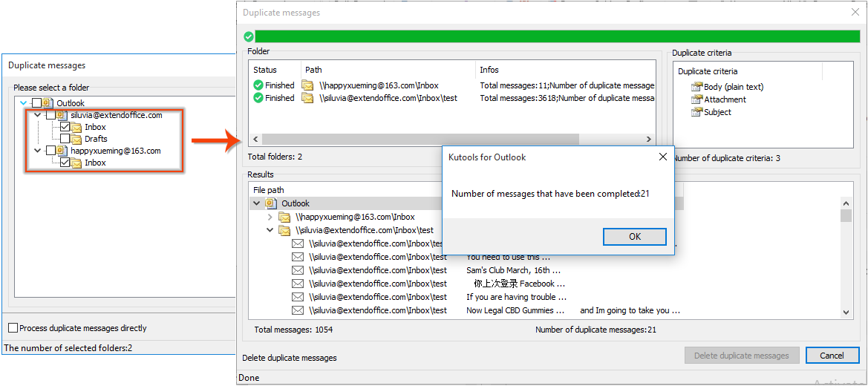868x386 pixels.
Task: Click 'Total messages: 1054' text
Action: pyautogui.click(x=293, y=330)
